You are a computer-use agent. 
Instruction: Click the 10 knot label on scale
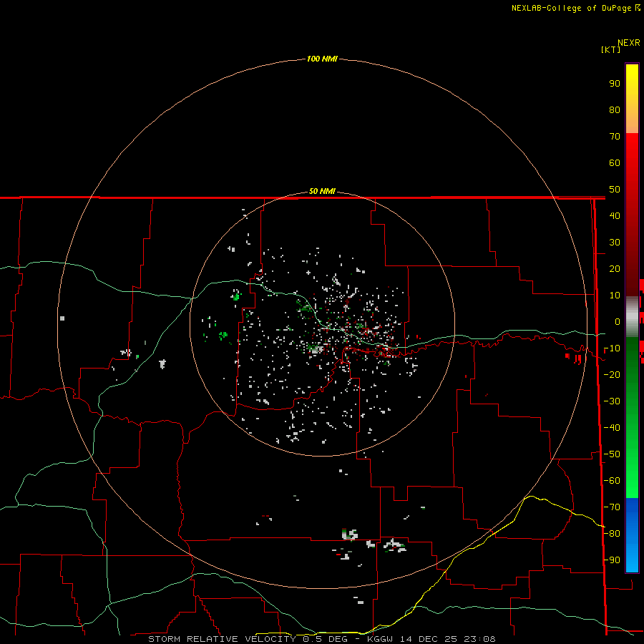pyautogui.click(x=615, y=296)
